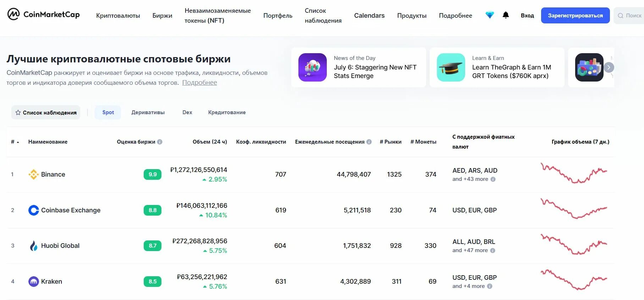The image size is (644, 300).
Task: Open the Продукты menu
Action: [412, 16]
